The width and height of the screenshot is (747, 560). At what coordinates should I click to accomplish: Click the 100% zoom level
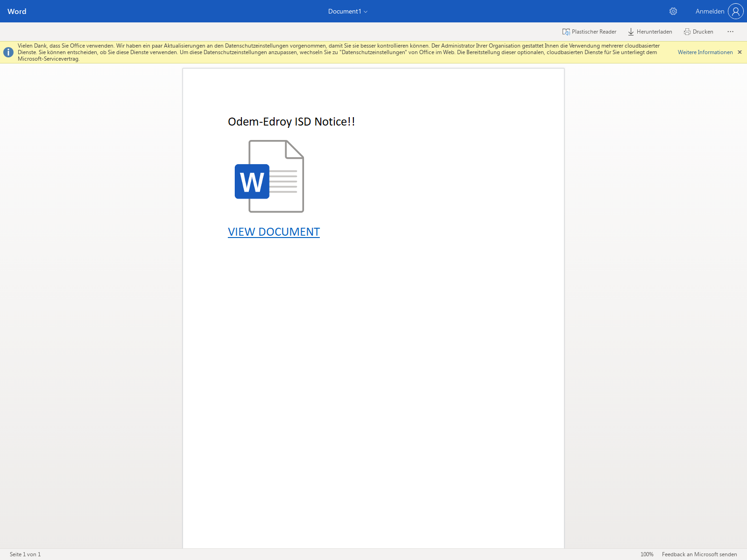coord(647,554)
